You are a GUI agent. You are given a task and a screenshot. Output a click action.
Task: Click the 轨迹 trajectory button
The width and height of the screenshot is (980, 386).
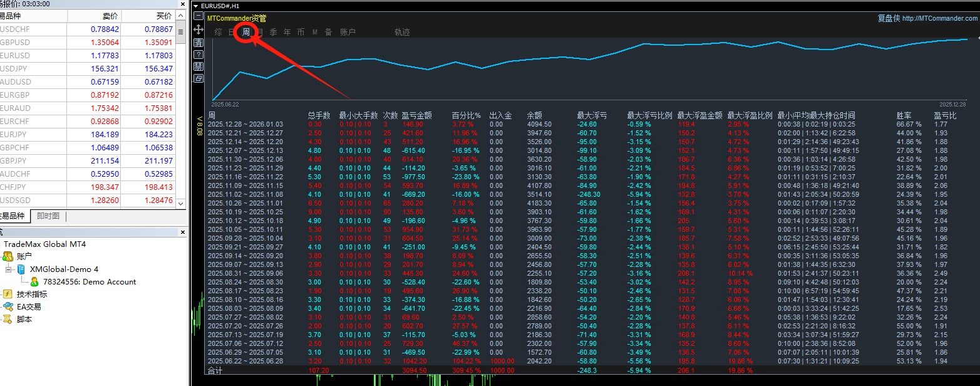(402, 32)
